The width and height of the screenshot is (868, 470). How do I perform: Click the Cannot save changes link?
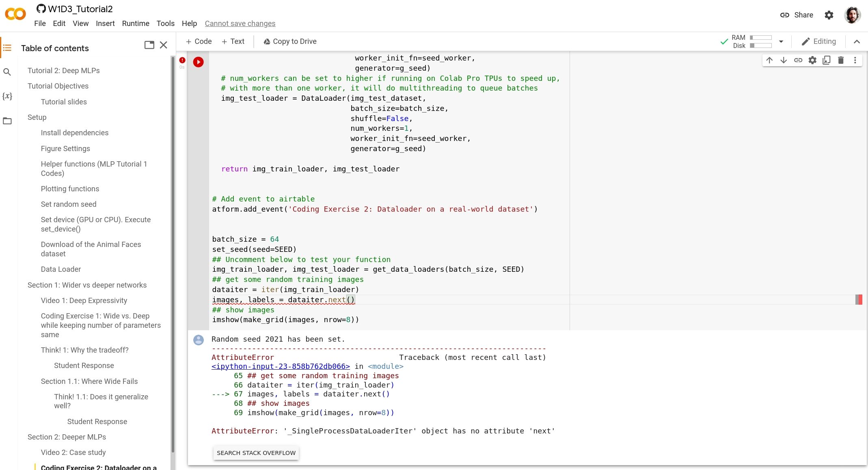click(x=240, y=24)
